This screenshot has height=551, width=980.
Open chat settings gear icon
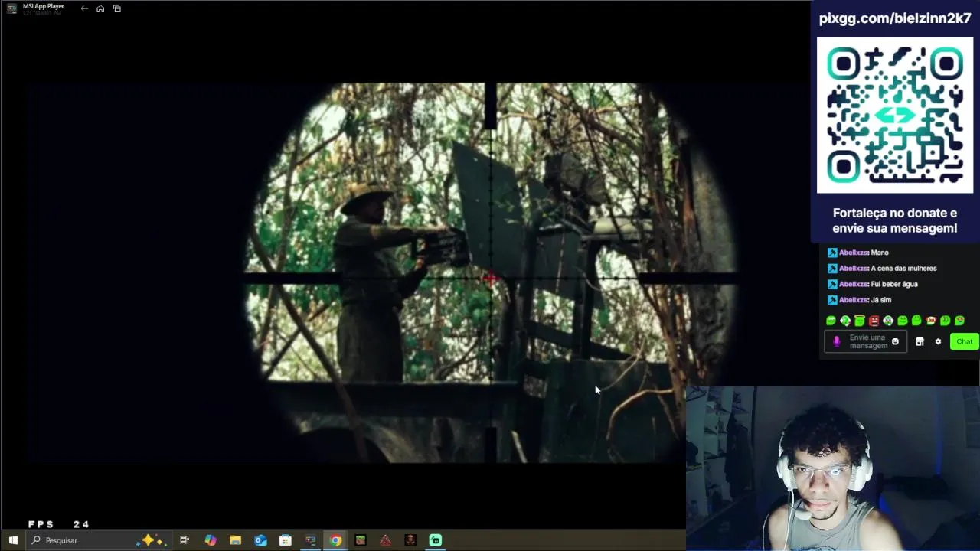coord(938,341)
